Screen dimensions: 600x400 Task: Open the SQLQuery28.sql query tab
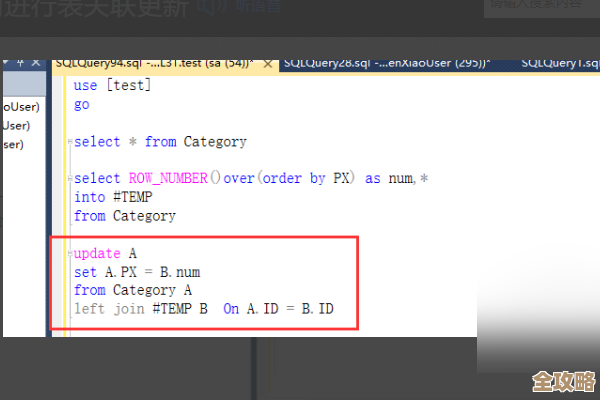coord(385,63)
